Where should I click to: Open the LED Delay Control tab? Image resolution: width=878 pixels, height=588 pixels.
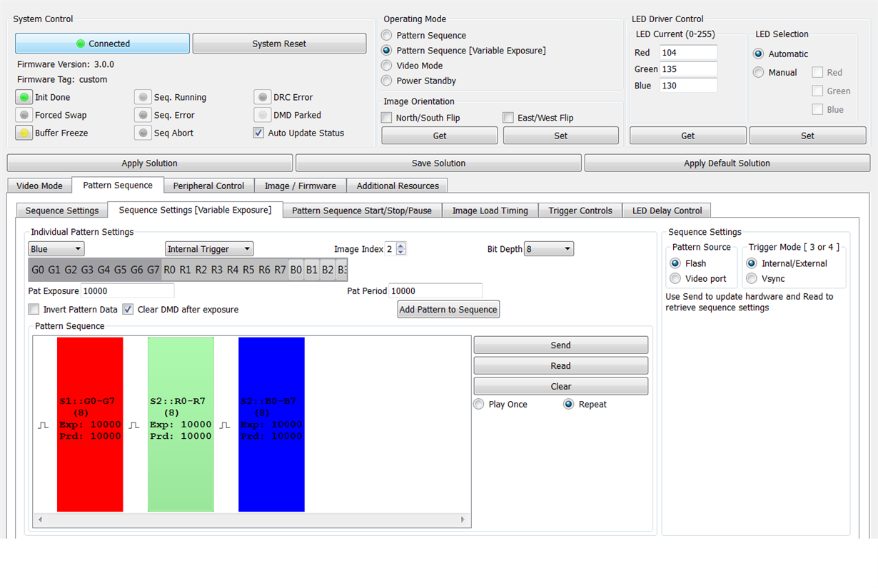coord(667,211)
